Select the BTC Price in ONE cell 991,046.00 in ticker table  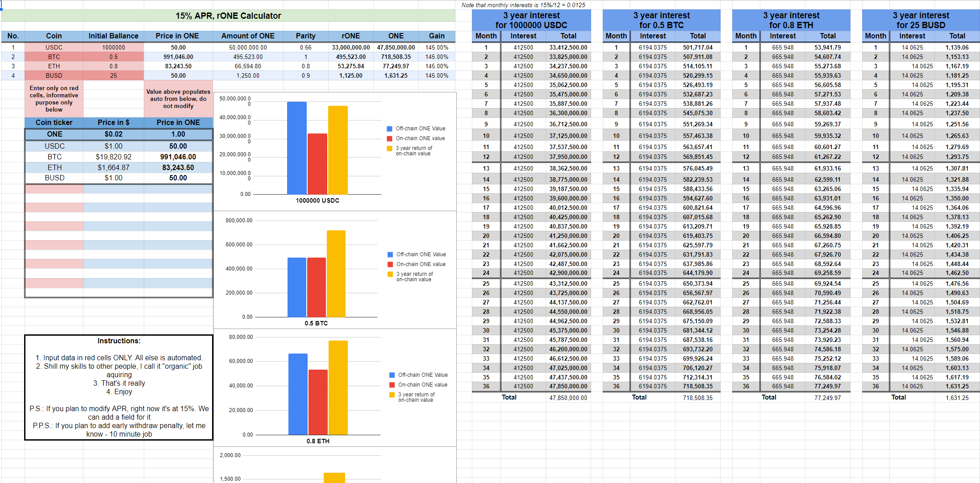click(178, 157)
